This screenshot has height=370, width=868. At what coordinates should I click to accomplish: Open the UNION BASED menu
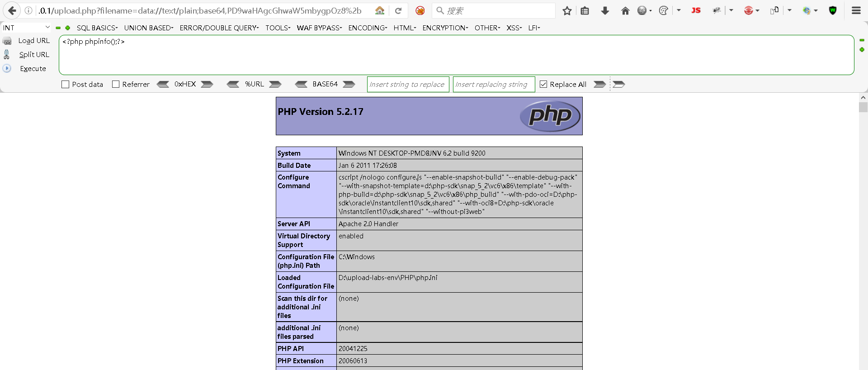tap(149, 28)
